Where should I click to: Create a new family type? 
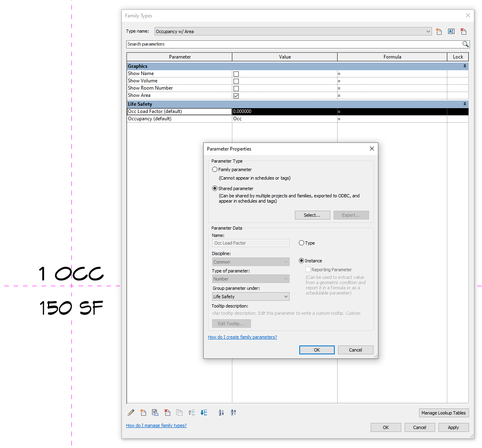click(x=439, y=31)
